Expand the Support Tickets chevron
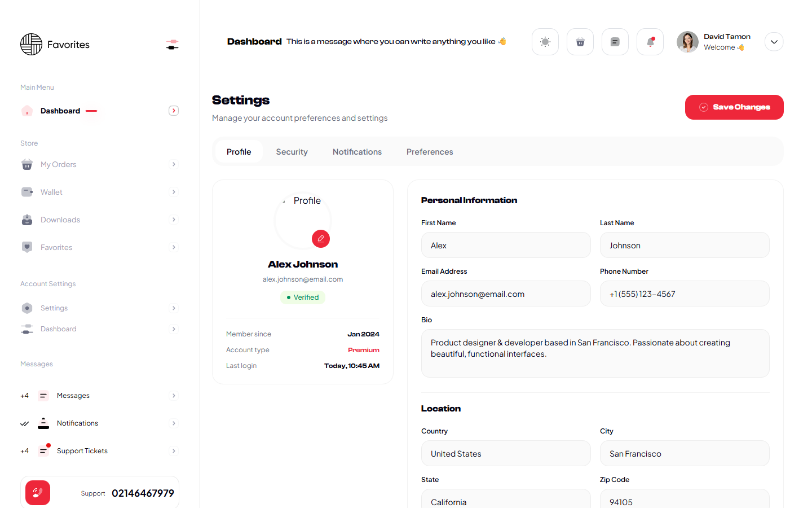Image resolution: width=812 pixels, height=508 pixels. click(174, 451)
